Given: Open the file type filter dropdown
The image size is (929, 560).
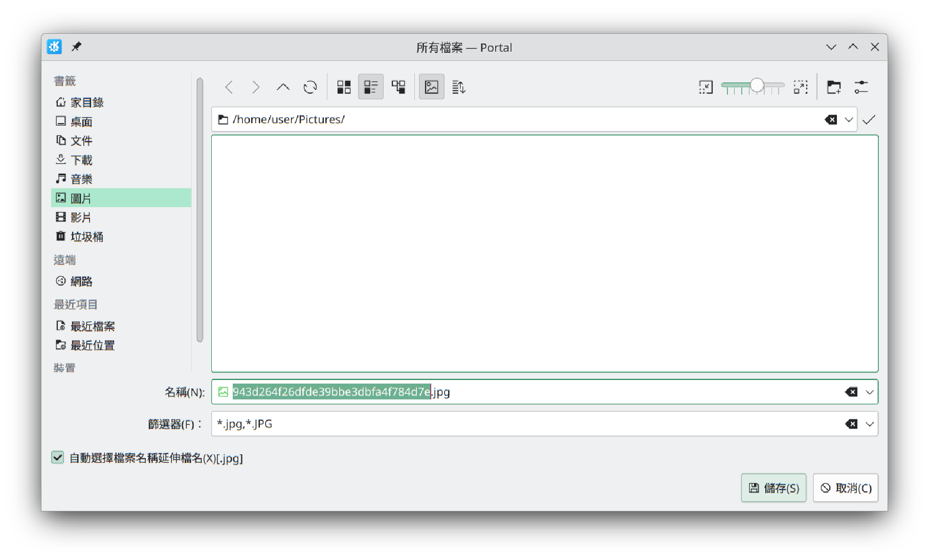Looking at the screenshot, I should point(869,424).
